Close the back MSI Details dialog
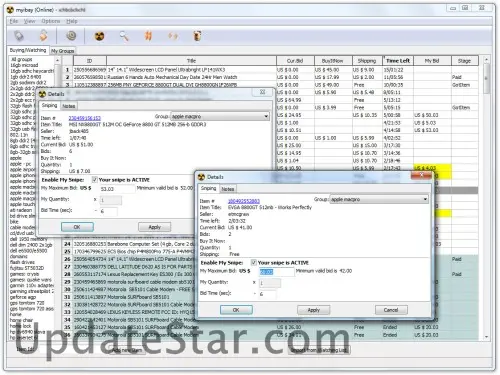Screen dimensions: 500x375 click(x=263, y=92)
